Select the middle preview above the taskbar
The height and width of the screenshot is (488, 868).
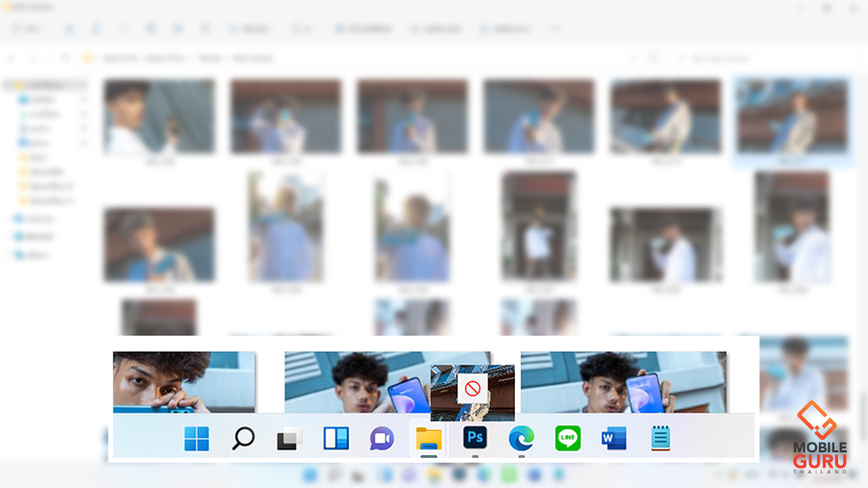tap(357, 382)
